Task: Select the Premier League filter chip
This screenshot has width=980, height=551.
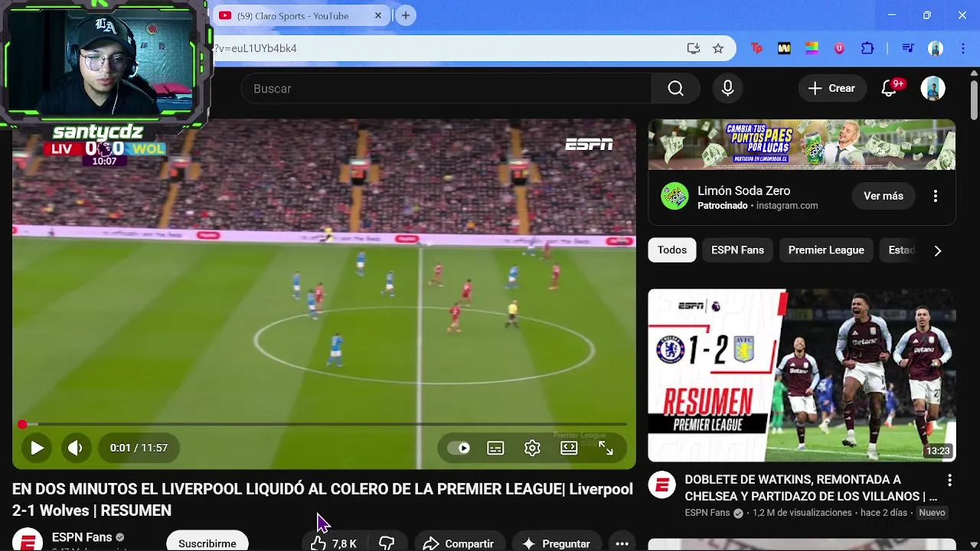Action: (826, 250)
